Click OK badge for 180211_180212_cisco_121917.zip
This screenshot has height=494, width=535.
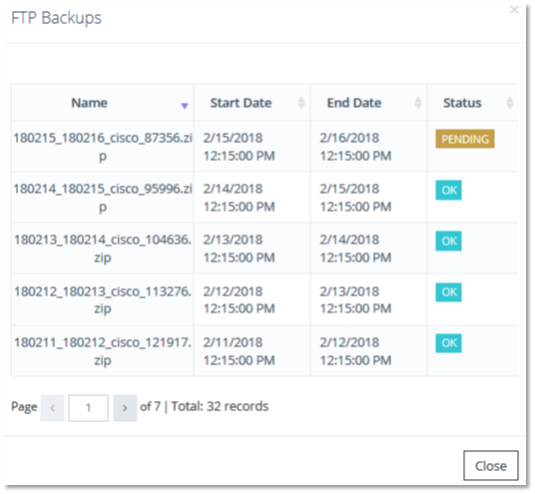[x=449, y=343]
